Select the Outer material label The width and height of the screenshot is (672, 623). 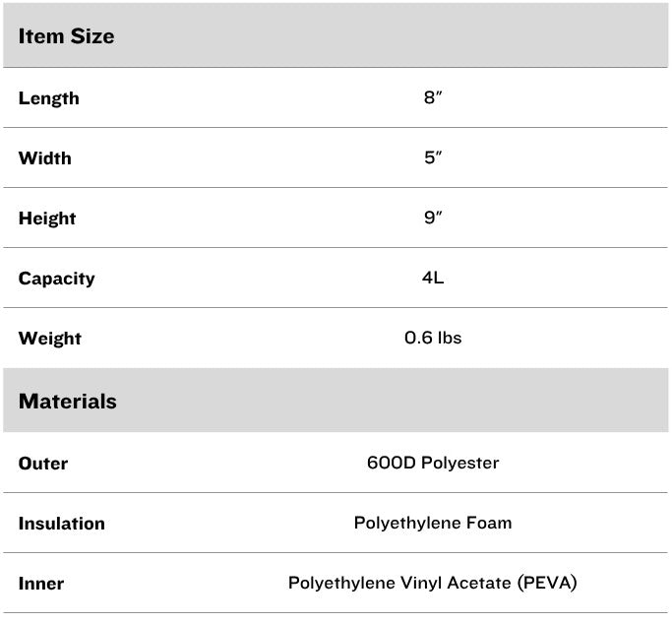pyautogui.click(x=43, y=464)
